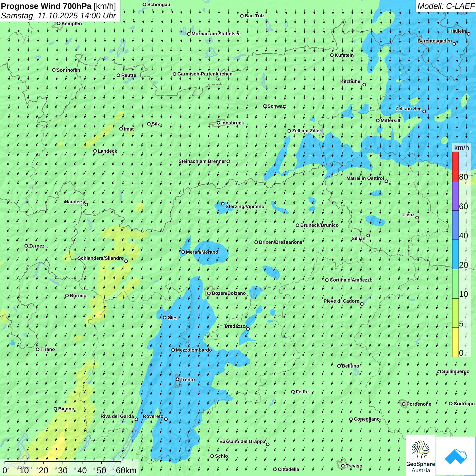Click the 'Zell am Ziller' label

coord(307,131)
